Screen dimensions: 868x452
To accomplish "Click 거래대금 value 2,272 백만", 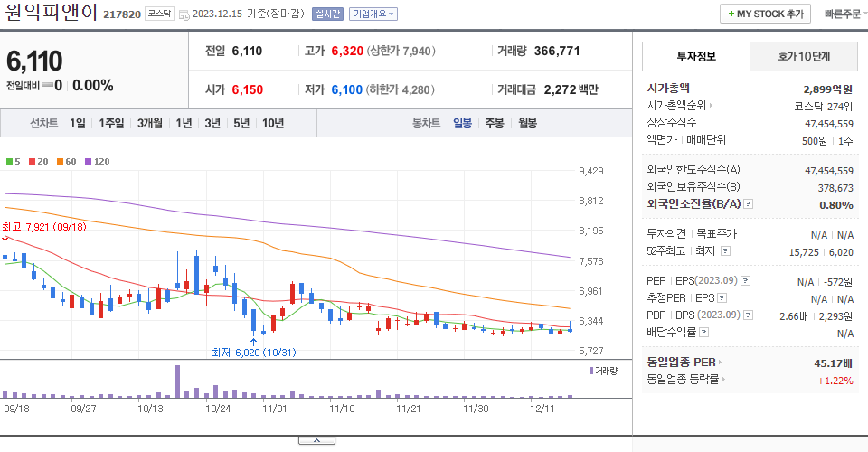I will 571,89.
